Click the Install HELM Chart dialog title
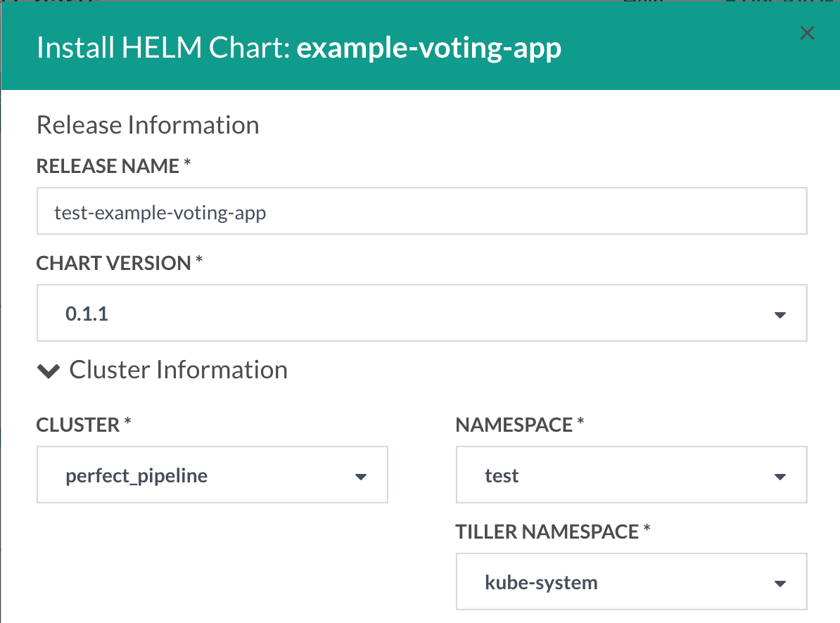This screenshot has width=840, height=623. tap(300, 47)
